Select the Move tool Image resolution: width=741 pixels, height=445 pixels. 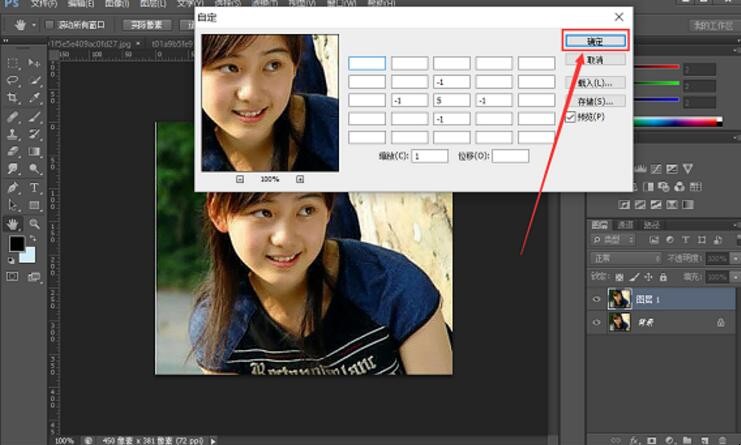(34, 63)
